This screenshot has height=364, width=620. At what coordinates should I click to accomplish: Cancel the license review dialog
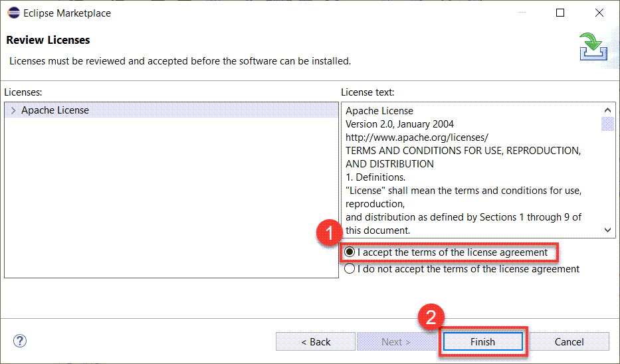569,341
